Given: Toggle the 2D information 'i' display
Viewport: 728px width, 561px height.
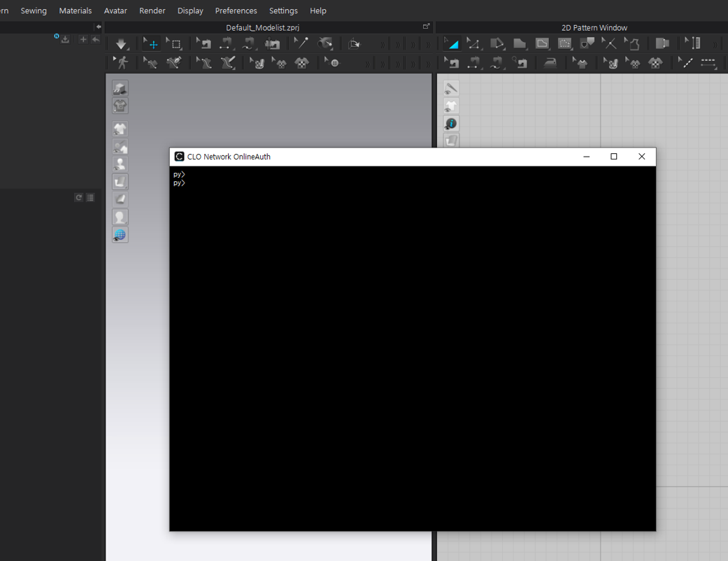Looking at the screenshot, I should [451, 124].
